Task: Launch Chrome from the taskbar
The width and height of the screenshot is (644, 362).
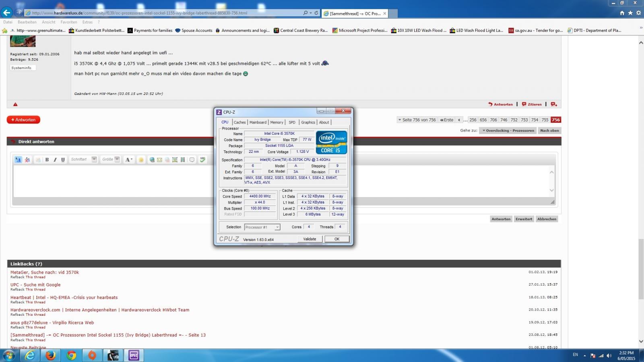Action: coord(71,355)
